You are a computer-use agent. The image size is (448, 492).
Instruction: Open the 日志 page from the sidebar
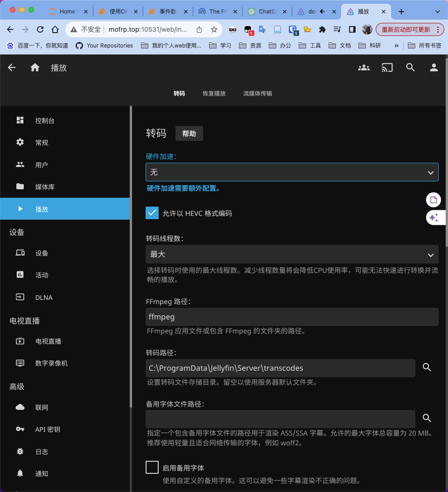[x=41, y=451]
